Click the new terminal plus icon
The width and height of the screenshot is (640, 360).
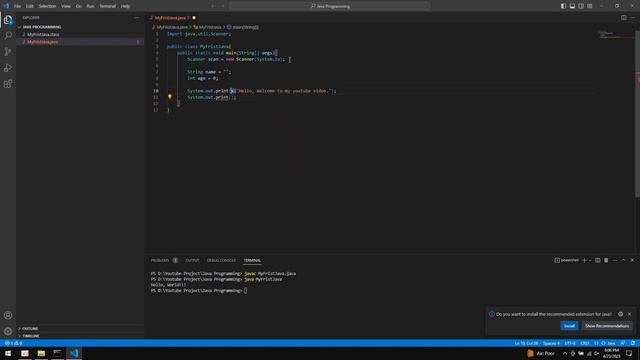pos(584,260)
